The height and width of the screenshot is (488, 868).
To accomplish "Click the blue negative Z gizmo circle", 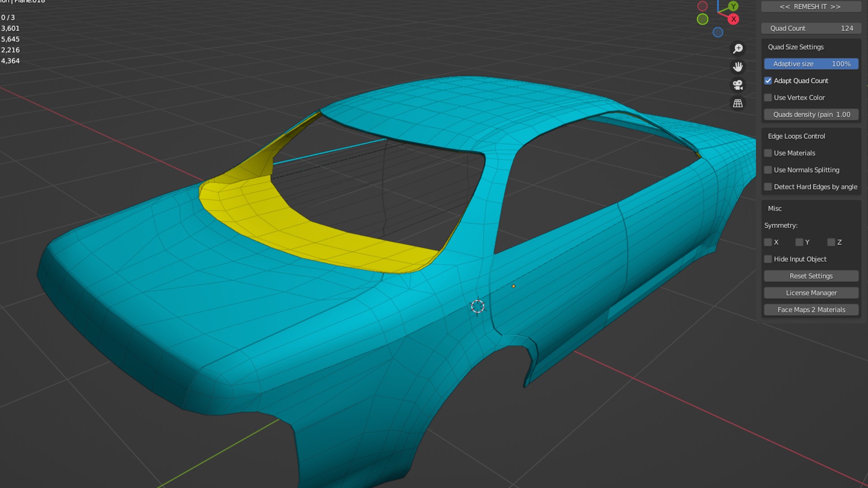I will (718, 32).
